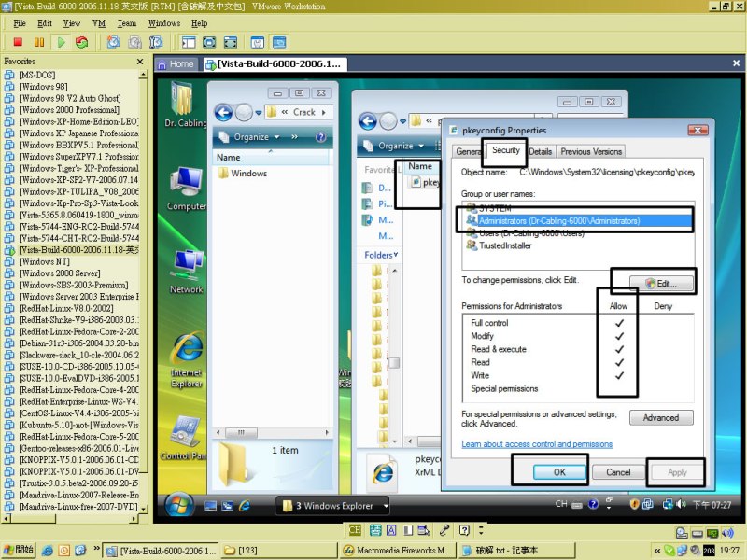Image resolution: width=747 pixels, height=560 pixels.
Task: Open the File menu
Action: pyautogui.click(x=20, y=23)
